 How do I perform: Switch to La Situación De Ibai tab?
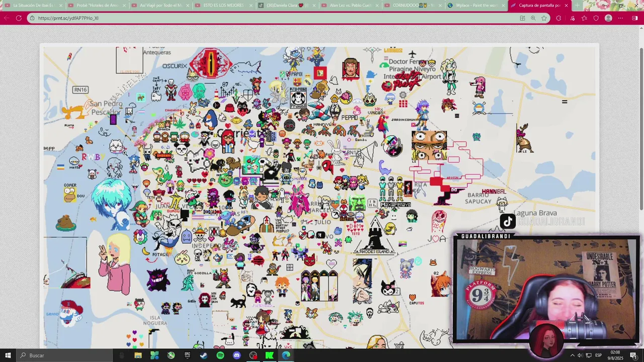[x=33, y=6]
